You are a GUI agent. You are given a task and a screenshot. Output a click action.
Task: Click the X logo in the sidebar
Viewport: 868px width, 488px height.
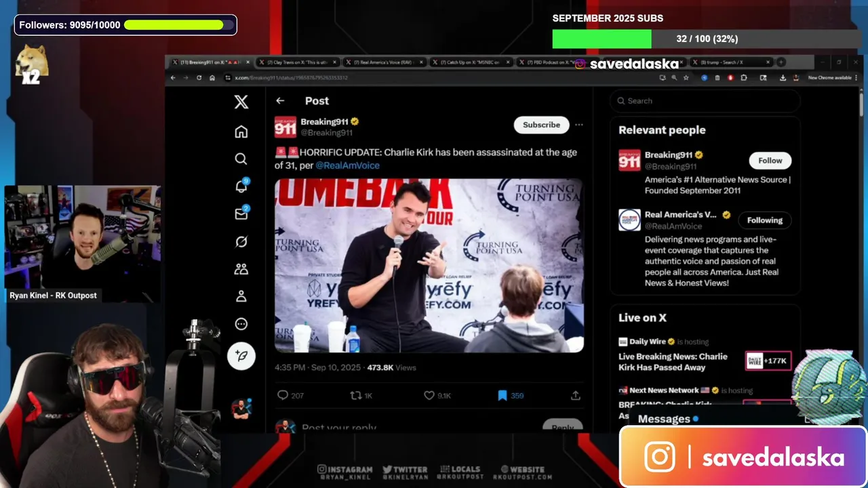click(x=241, y=102)
